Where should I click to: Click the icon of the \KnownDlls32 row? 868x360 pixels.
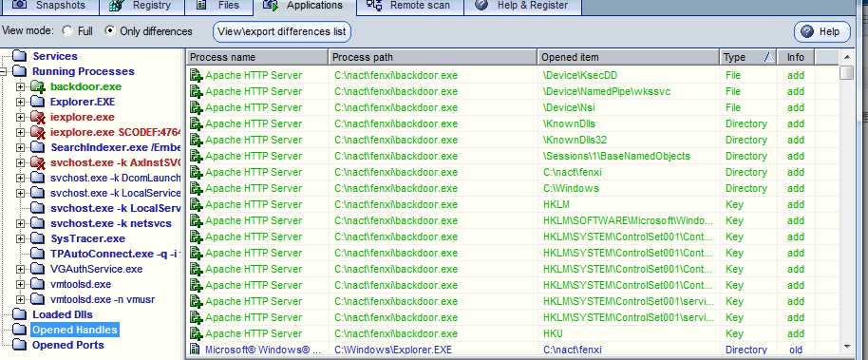tap(196, 140)
